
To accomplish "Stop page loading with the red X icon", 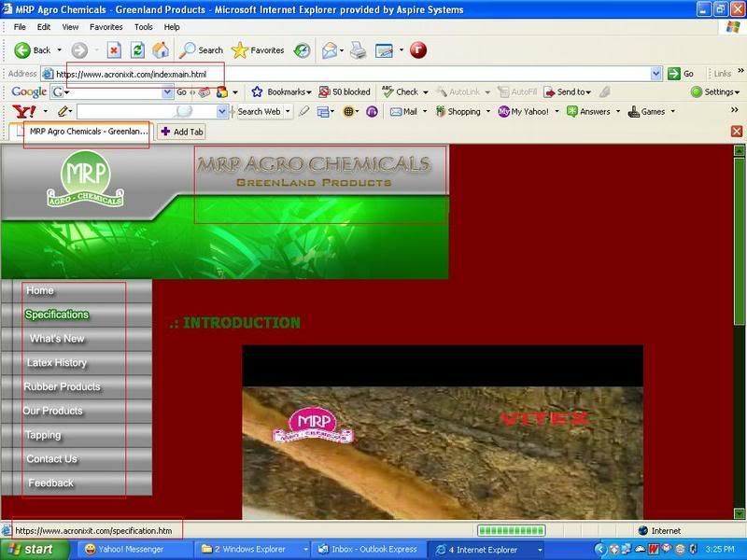I will tap(114, 50).
